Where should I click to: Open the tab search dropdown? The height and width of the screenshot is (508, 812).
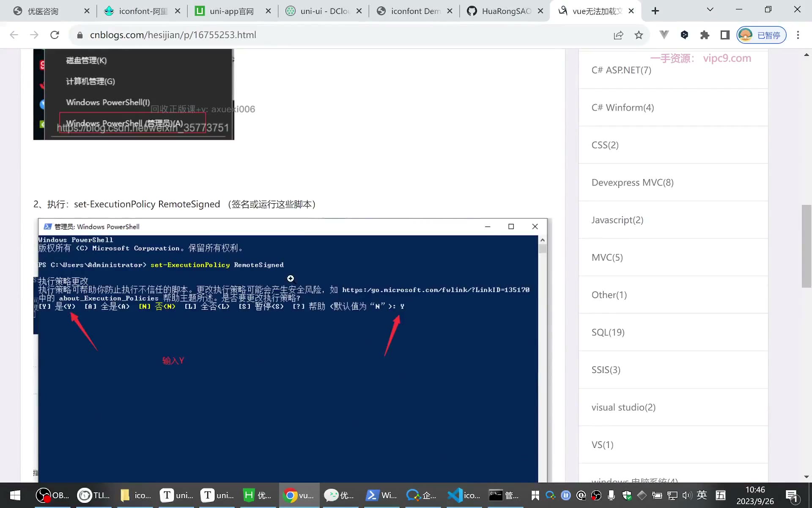click(710, 9)
